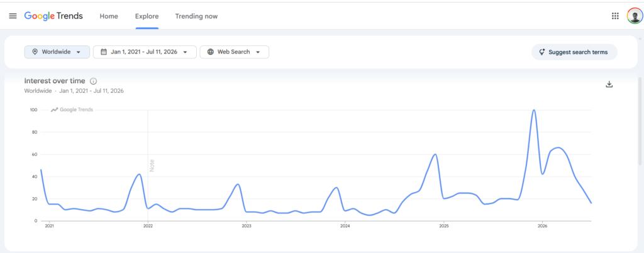This screenshot has height=253, width=644.
Task: Click the 80 y-axis label
Action: pyautogui.click(x=35, y=132)
